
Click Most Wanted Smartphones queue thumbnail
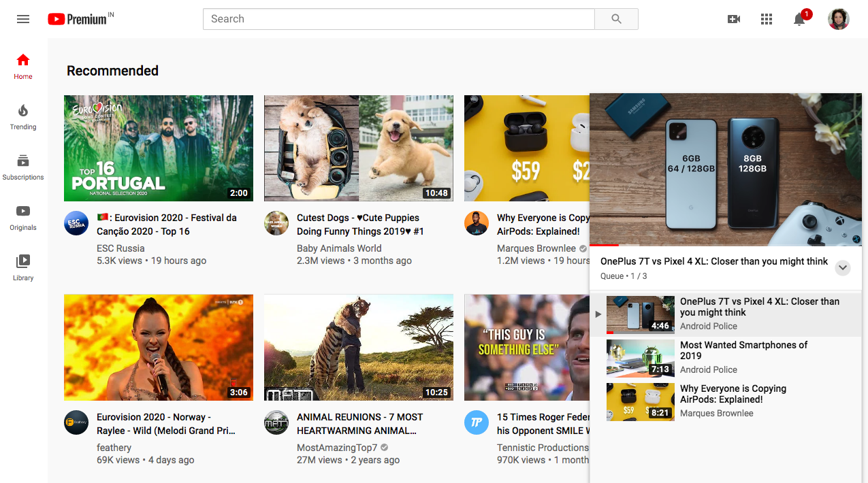coord(641,359)
